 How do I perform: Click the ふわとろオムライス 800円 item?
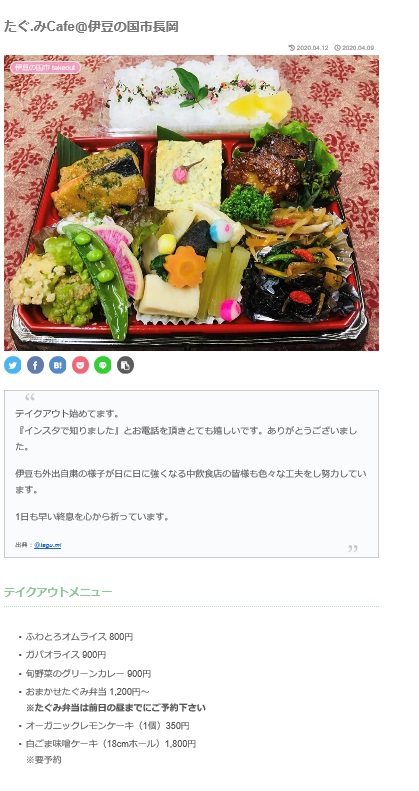point(79,637)
